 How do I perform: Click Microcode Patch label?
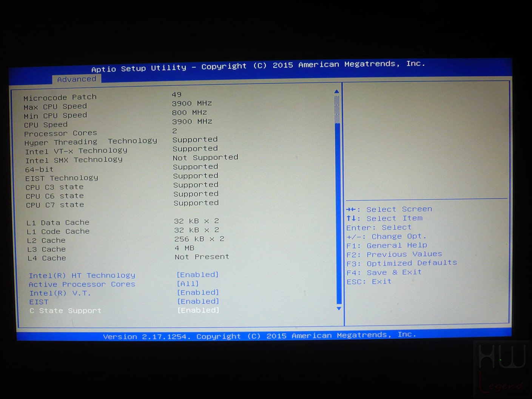(x=60, y=97)
